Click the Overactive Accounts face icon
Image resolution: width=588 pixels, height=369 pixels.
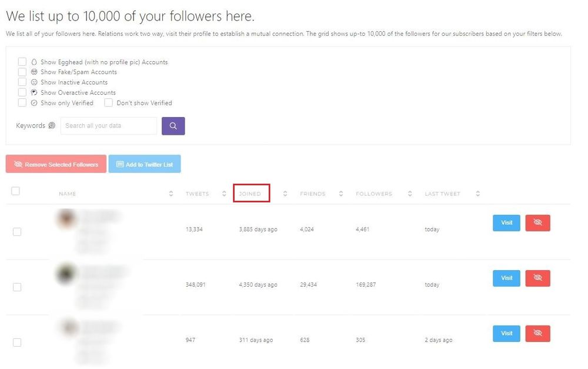tap(34, 92)
